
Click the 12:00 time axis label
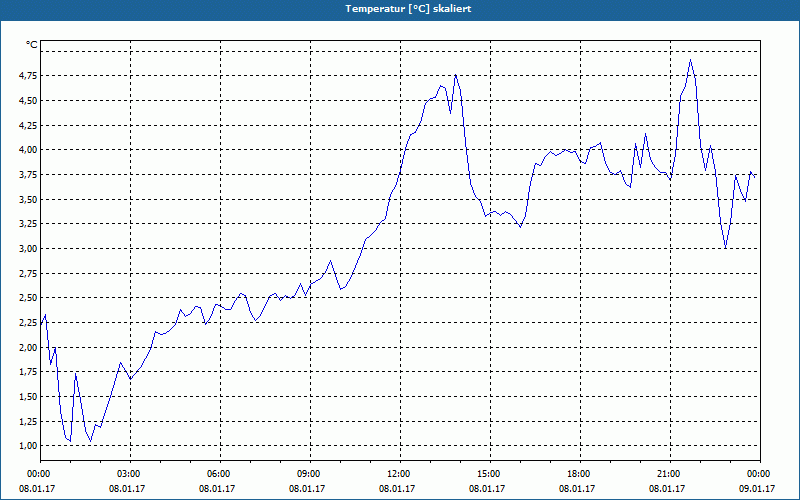(400, 474)
